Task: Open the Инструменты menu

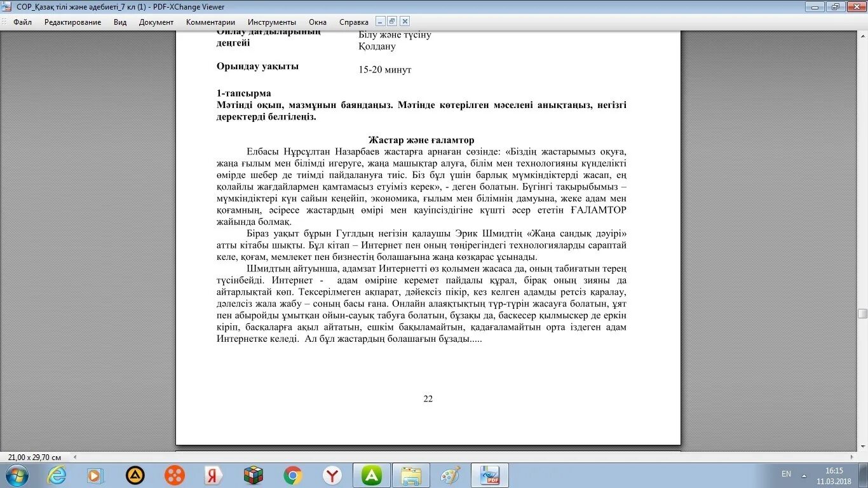Action: pyautogui.click(x=272, y=22)
